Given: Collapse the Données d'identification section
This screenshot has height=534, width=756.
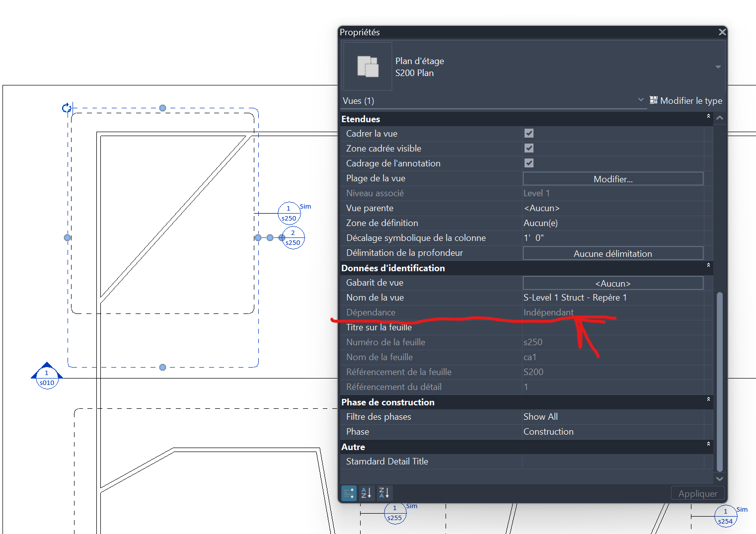Looking at the screenshot, I should (708, 265).
